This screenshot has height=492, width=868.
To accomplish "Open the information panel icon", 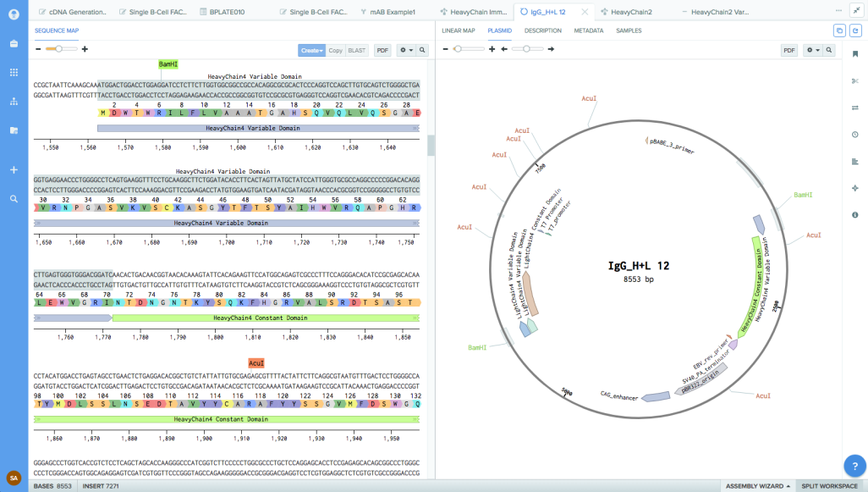I will pyautogui.click(x=855, y=215).
